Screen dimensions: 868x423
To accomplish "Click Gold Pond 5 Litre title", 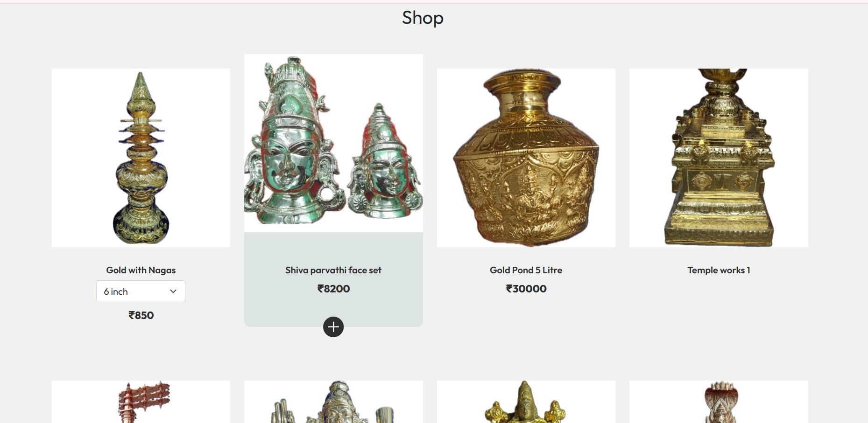I will [526, 270].
